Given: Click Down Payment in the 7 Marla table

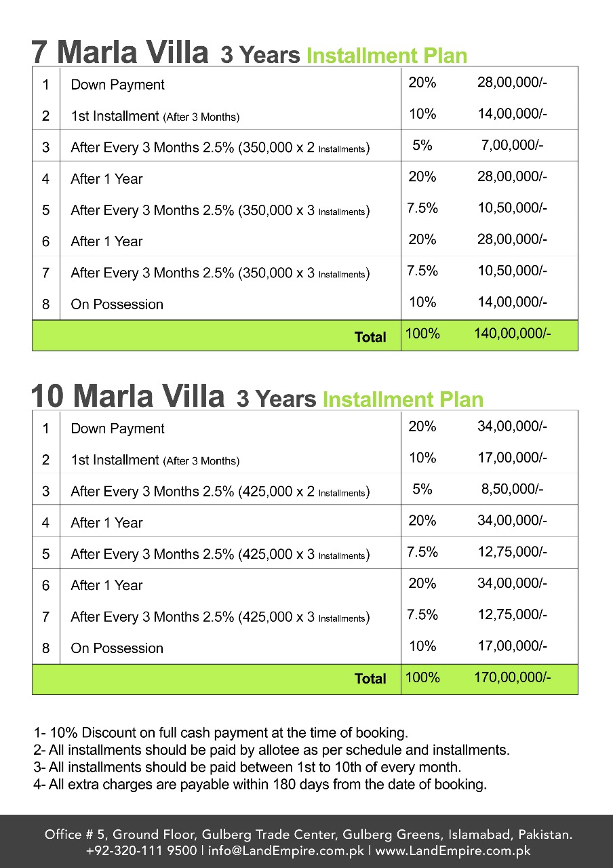Looking at the screenshot, I should pyautogui.click(x=117, y=85).
